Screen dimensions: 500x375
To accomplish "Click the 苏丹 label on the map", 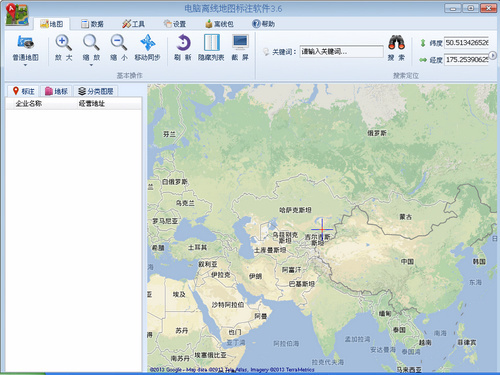I will (182, 331).
